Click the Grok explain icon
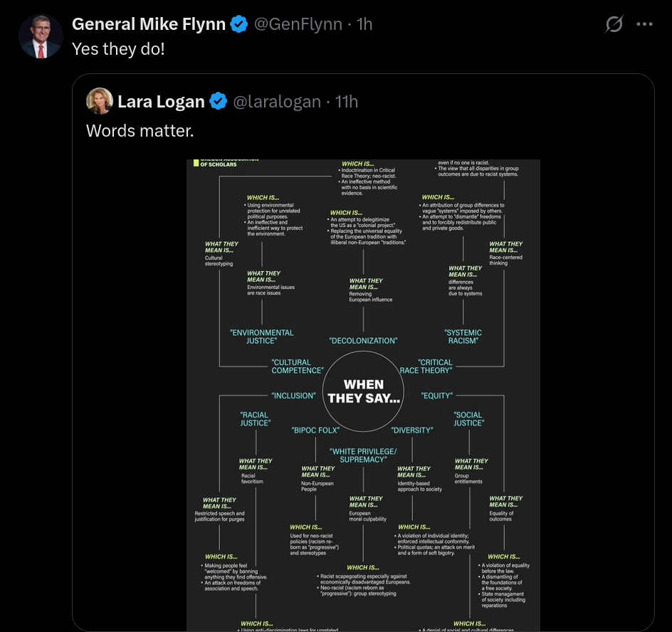672x632 pixels. pos(614,24)
